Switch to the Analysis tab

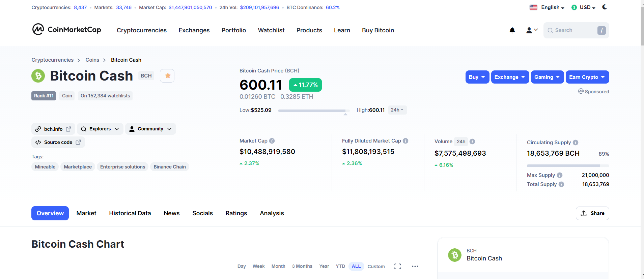click(272, 213)
